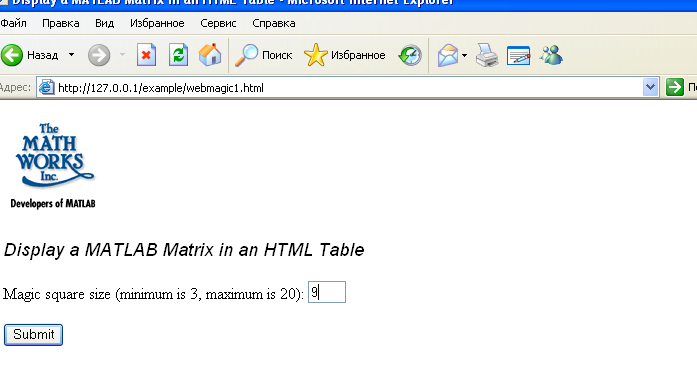Stop page loading with the red X icon

(146, 55)
